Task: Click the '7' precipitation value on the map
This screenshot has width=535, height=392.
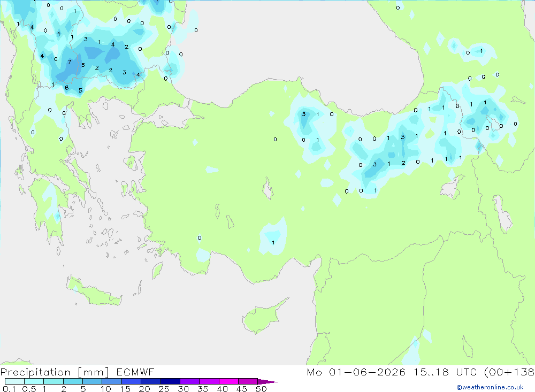Action: [x=69, y=62]
